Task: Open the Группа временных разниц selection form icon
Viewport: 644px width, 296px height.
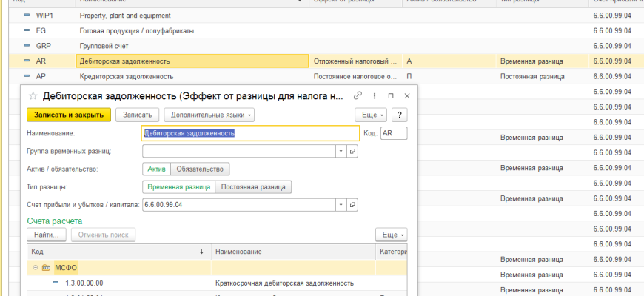Action: coord(352,151)
